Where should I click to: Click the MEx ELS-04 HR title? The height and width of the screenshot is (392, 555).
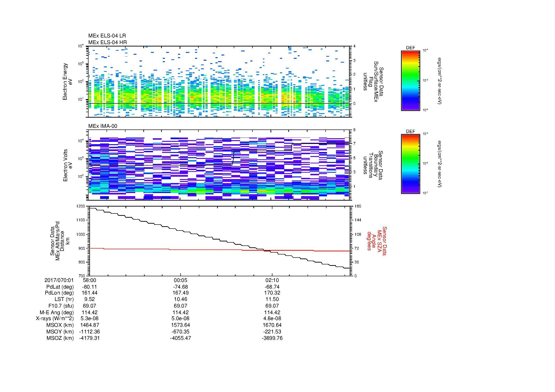(107, 42)
